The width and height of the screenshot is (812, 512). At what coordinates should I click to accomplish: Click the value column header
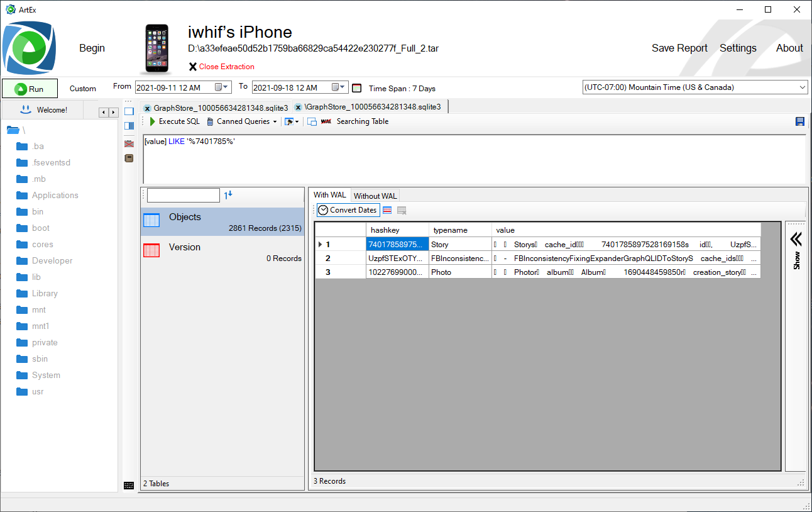coord(626,230)
